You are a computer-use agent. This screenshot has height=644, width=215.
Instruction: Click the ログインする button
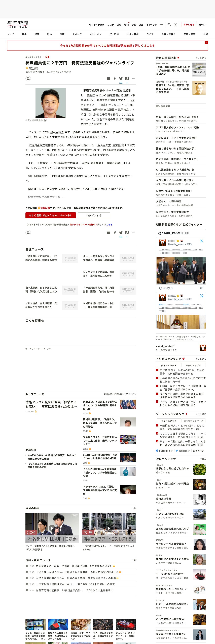pyautogui.click(x=94, y=215)
